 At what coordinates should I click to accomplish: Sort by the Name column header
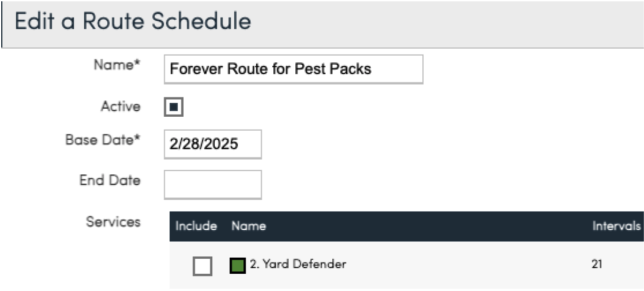249,226
